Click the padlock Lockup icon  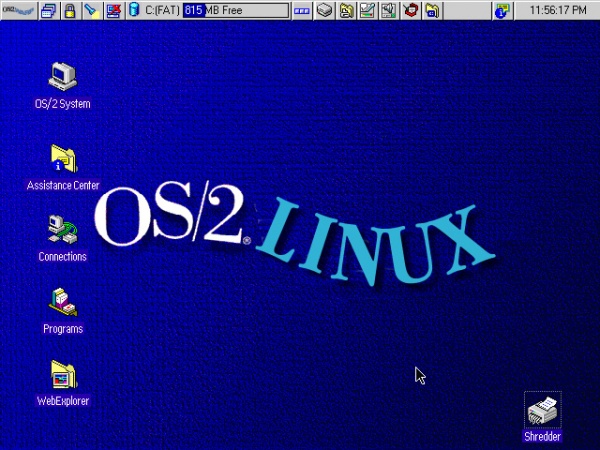pyautogui.click(x=70, y=10)
